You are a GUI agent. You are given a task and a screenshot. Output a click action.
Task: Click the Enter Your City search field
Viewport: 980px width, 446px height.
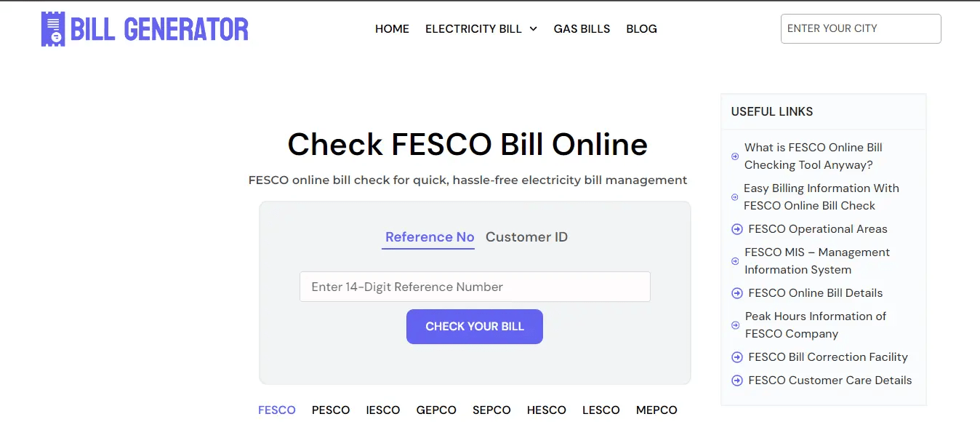coord(860,28)
